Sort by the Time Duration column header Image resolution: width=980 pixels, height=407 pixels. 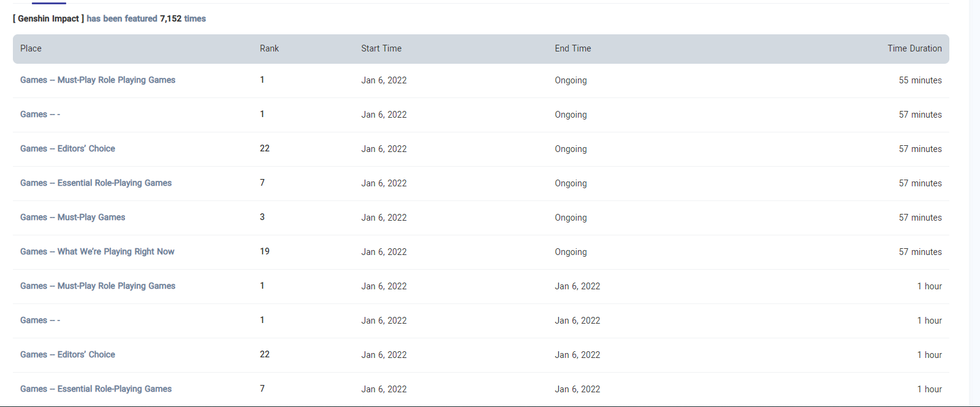pos(914,48)
